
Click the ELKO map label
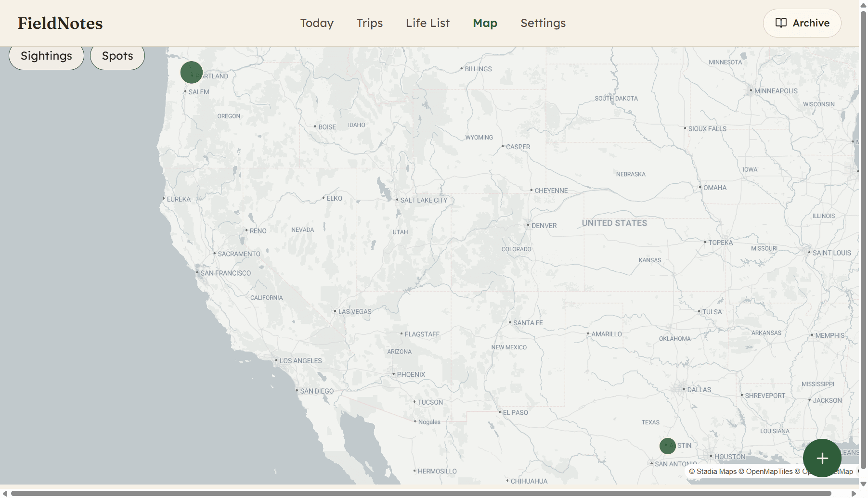coord(335,199)
